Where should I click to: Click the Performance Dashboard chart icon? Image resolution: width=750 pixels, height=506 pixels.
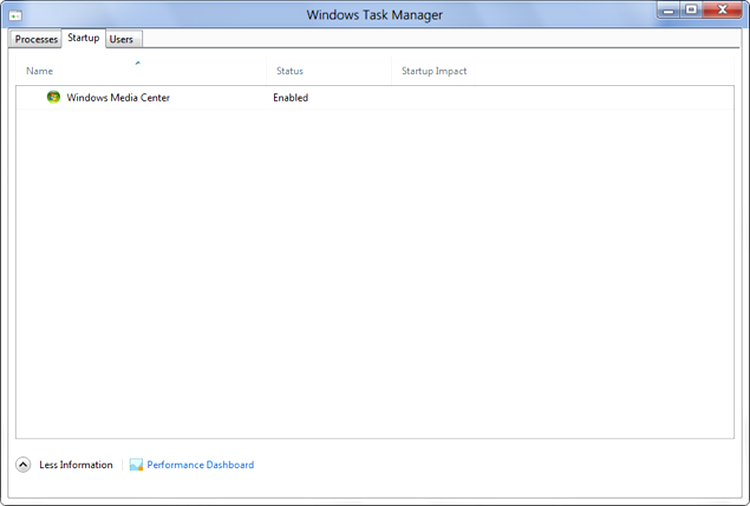(136, 464)
